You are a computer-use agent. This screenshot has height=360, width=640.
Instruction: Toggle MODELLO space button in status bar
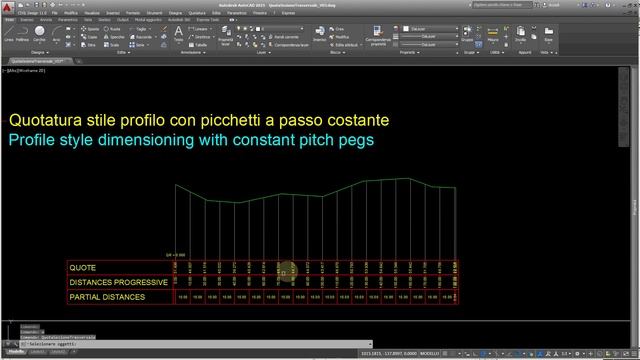(x=429, y=353)
